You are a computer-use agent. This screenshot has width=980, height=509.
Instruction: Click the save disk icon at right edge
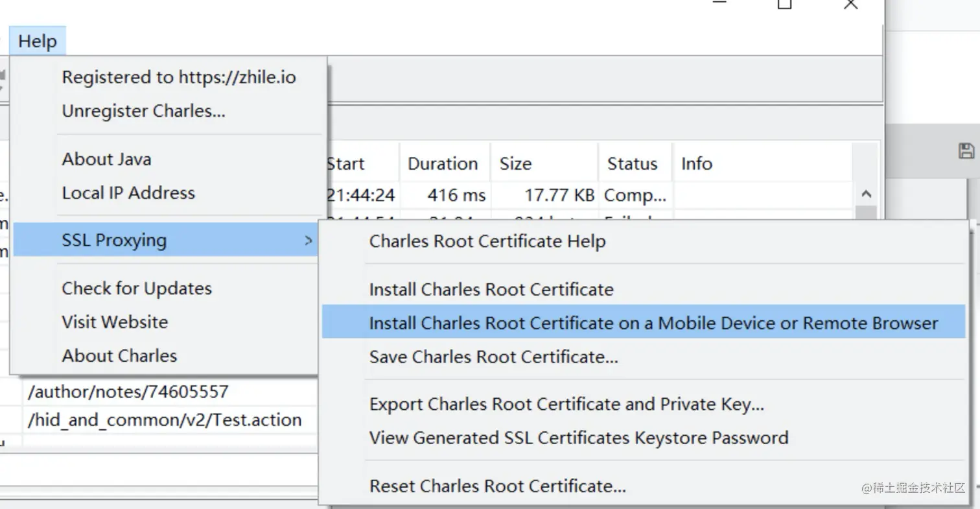[x=966, y=151]
